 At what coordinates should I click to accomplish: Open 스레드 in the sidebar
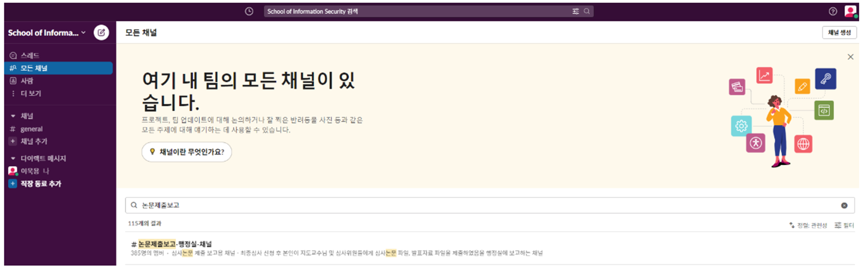click(x=30, y=55)
